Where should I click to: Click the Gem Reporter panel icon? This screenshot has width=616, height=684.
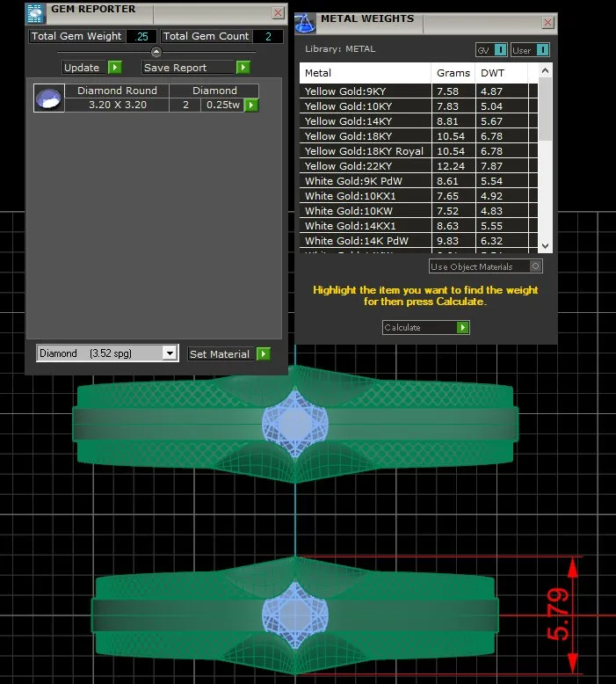35,13
